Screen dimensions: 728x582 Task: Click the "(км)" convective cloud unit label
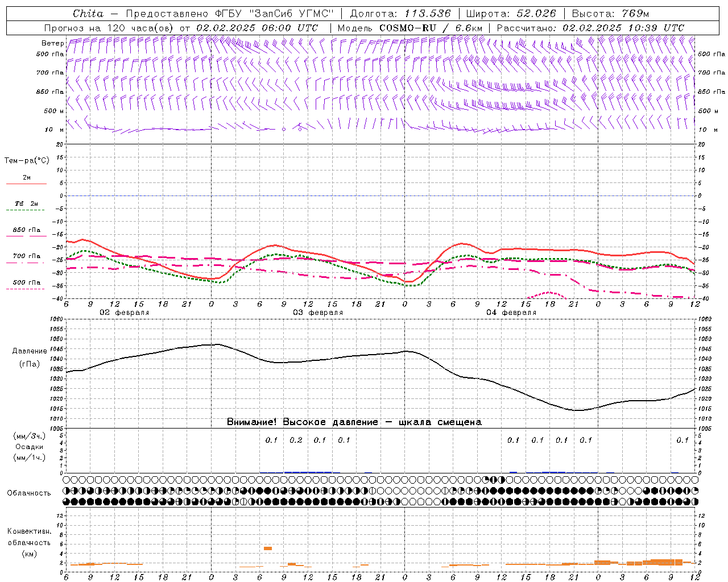(x=29, y=553)
